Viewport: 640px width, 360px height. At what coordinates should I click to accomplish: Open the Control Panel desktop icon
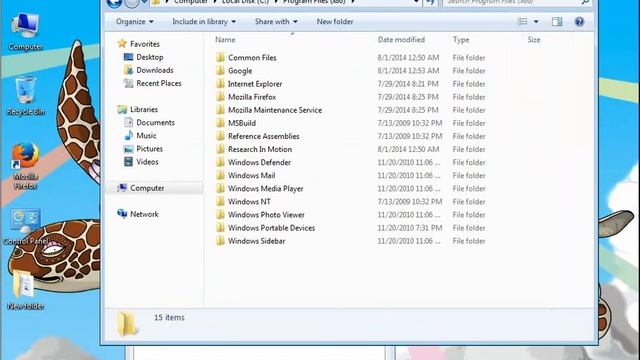point(25,227)
